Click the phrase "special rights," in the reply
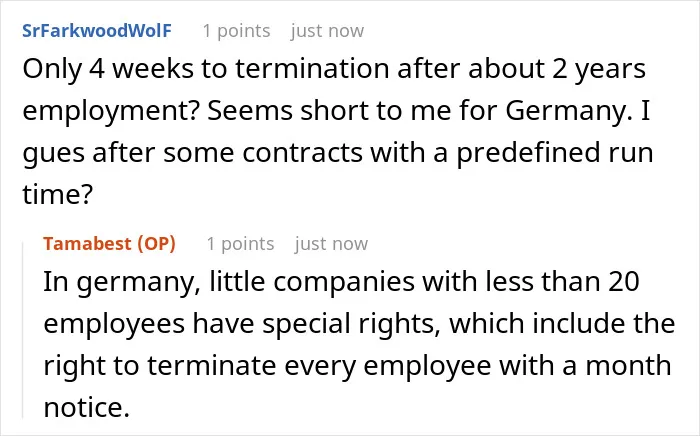700x436 pixels. [351, 324]
